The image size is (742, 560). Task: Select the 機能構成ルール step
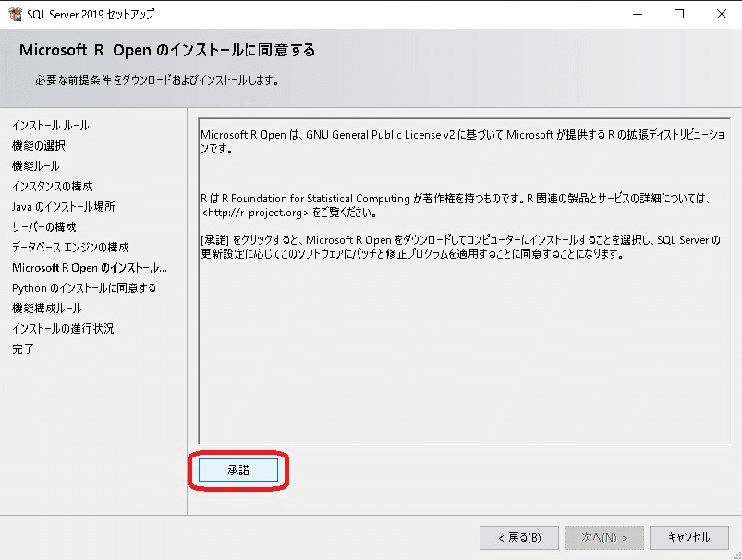tap(47, 309)
